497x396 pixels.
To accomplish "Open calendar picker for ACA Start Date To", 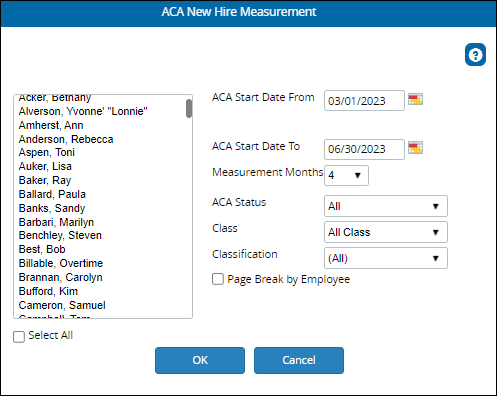I will (x=415, y=148).
